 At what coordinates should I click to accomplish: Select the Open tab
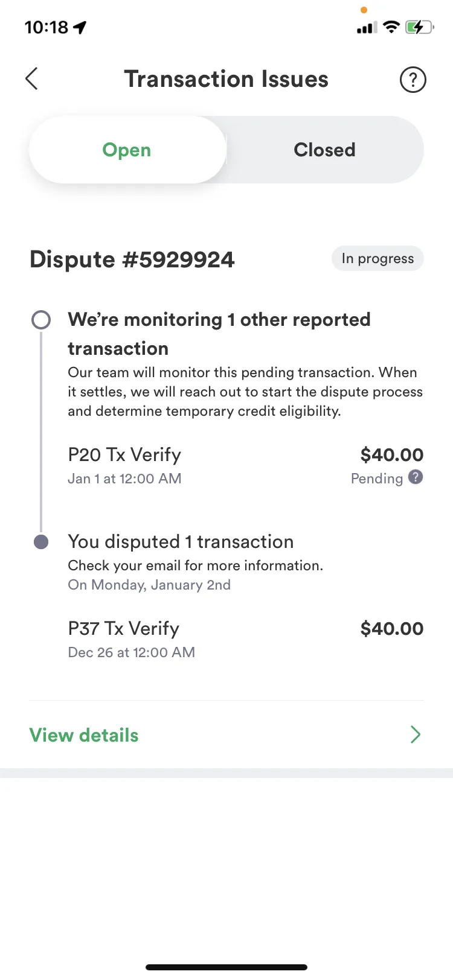(x=127, y=150)
